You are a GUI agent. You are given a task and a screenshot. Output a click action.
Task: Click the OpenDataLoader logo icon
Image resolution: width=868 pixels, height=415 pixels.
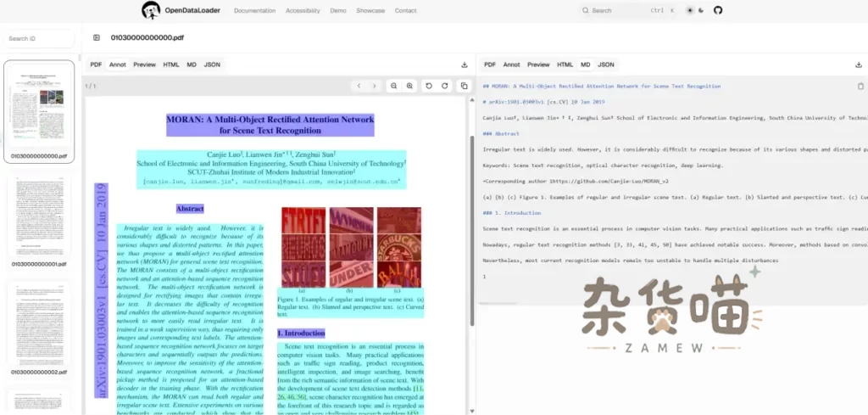tap(151, 10)
